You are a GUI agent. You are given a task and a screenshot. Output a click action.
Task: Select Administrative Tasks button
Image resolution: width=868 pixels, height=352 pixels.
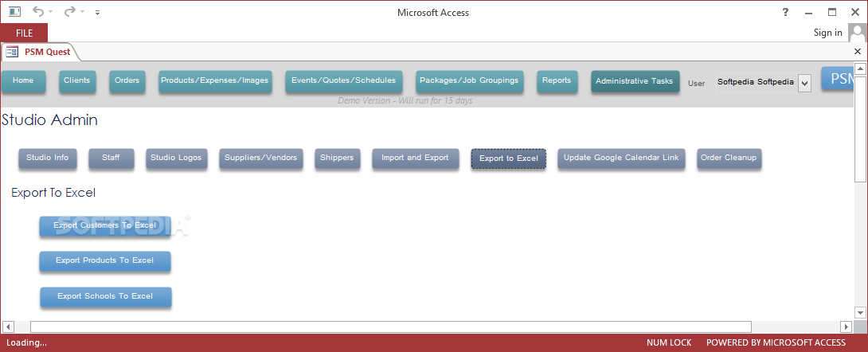635,81
